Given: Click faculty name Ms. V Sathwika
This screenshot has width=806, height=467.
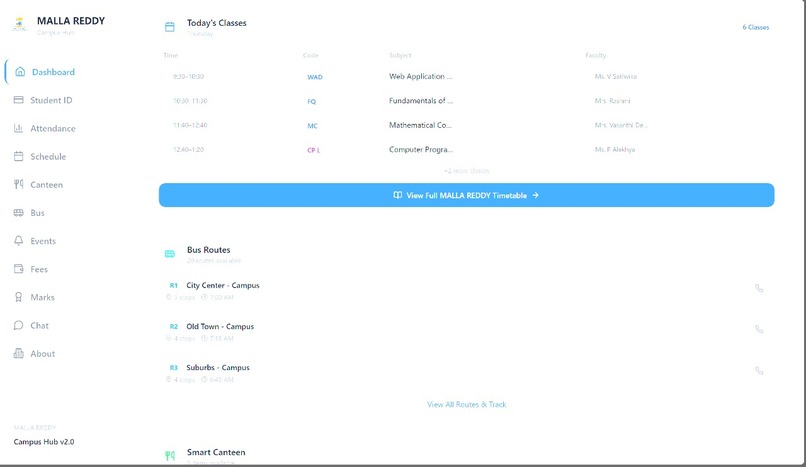Looking at the screenshot, I should coord(616,76).
